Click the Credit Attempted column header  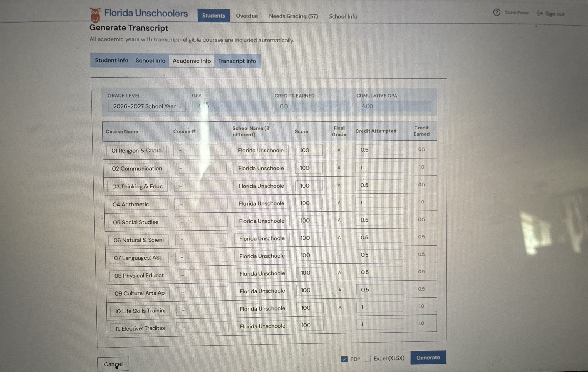(376, 131)
